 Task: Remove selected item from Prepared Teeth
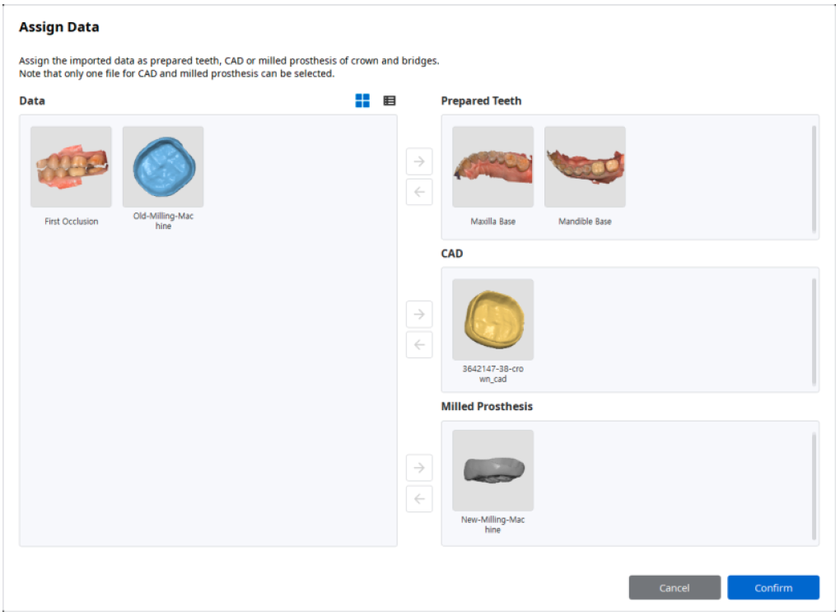419,192
